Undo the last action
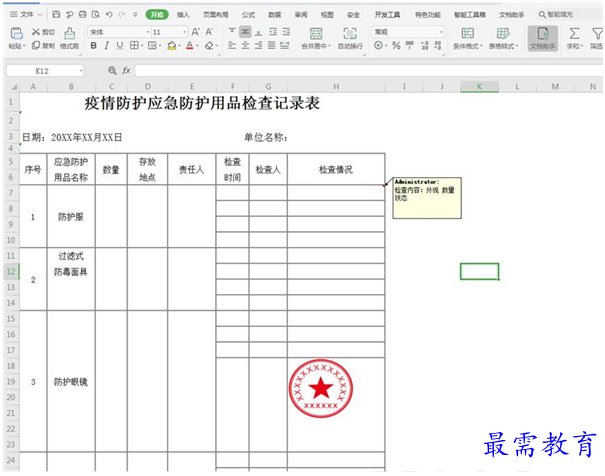Screen dimensions: 605x476 tap(109, 15)
